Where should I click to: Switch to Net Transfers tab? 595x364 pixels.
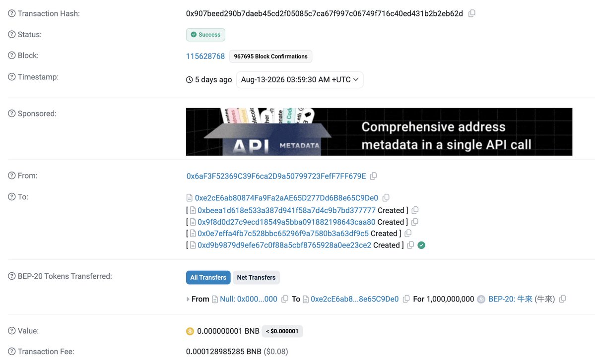tap(256, 278)
